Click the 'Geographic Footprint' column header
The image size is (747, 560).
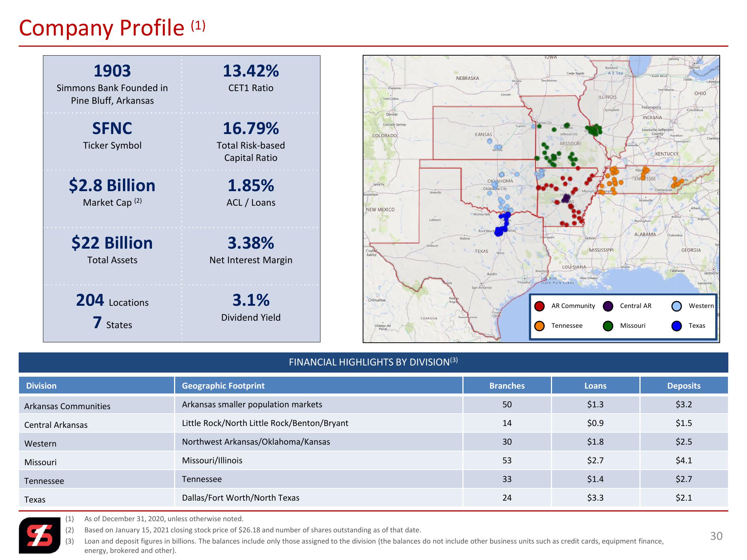coord(319,386)
